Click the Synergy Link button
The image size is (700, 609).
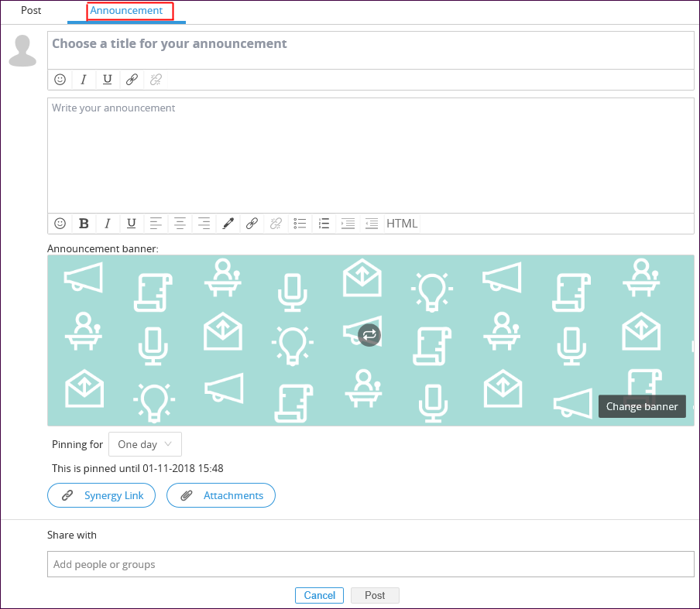(x=101, y=495)
